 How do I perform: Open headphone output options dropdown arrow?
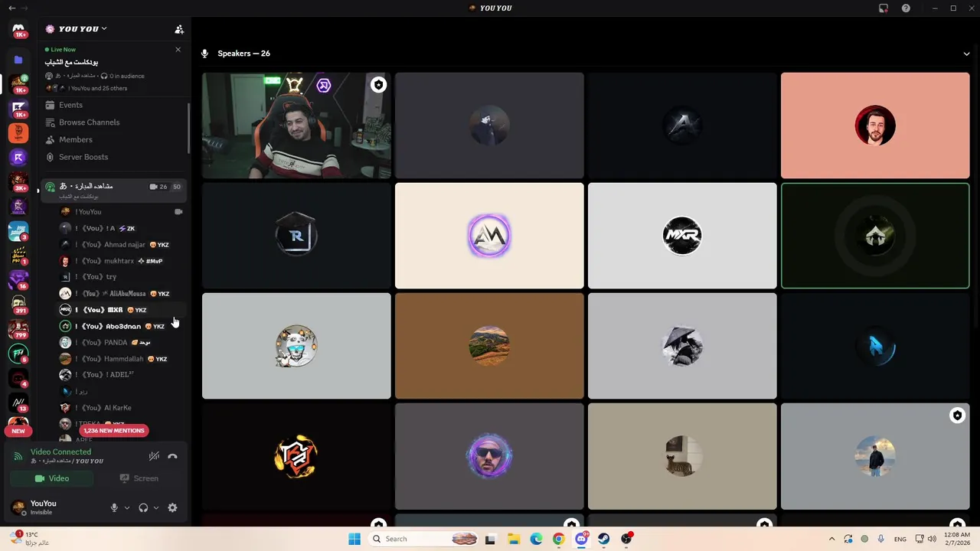point(156,507)
